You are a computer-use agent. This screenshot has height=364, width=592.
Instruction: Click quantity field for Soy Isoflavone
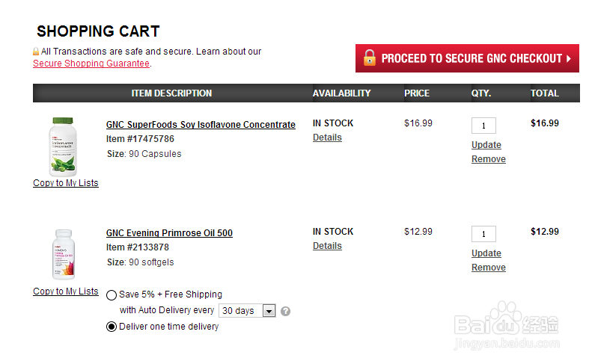tap(483, 126)
